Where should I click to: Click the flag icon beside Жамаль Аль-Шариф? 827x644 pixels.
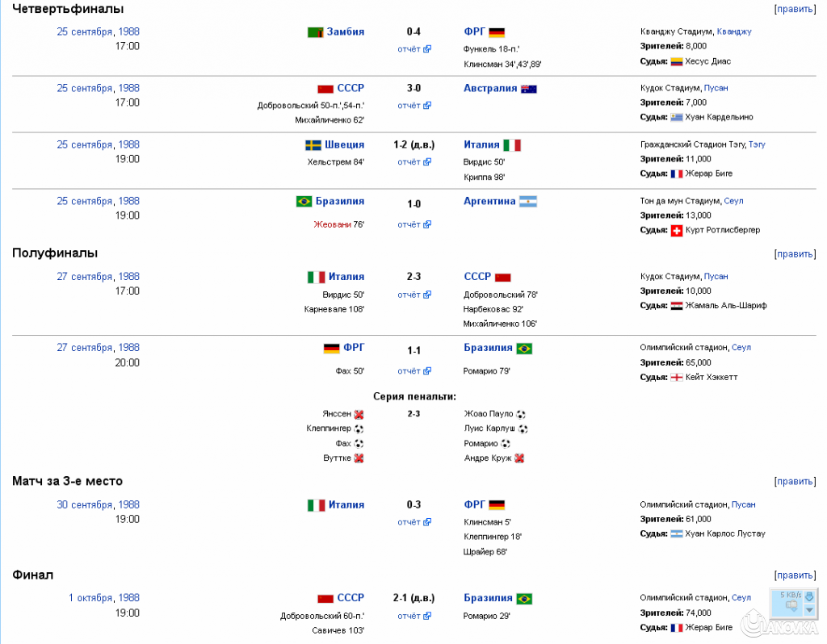677,306
